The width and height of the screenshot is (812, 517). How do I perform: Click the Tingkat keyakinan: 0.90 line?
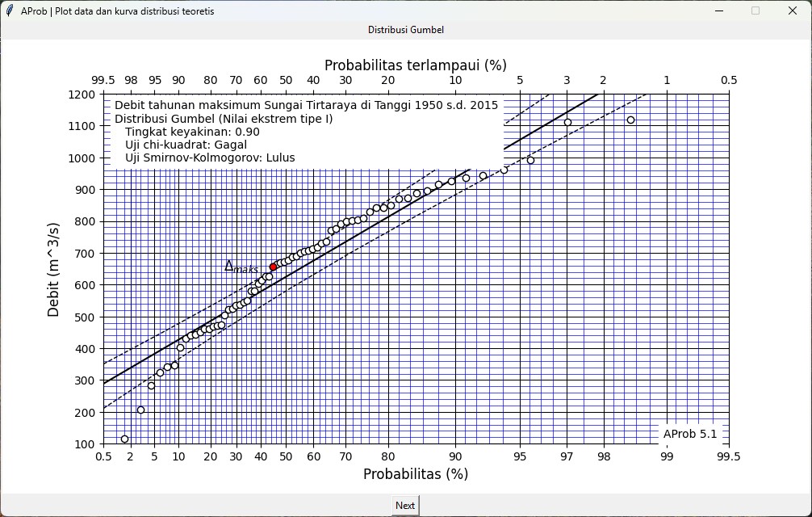tap(192, 132)
